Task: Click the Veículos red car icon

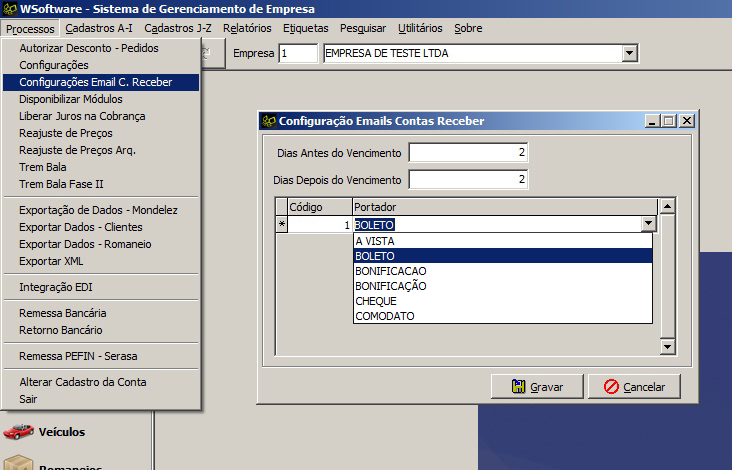Action: click(x=17, y=432)
